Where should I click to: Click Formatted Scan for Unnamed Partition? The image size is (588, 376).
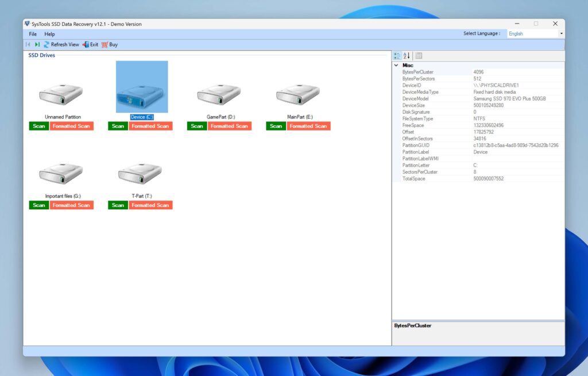click(x=72, y=126)
